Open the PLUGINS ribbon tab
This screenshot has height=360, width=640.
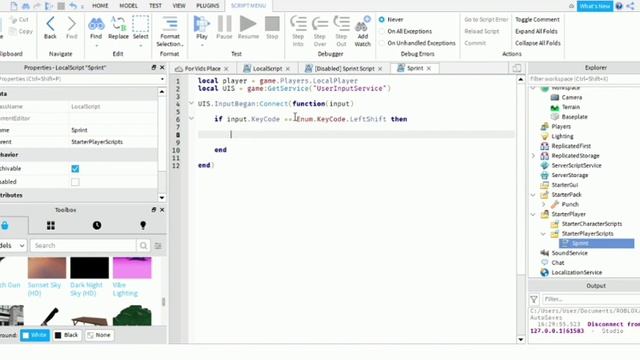click(x=208, y=6)
